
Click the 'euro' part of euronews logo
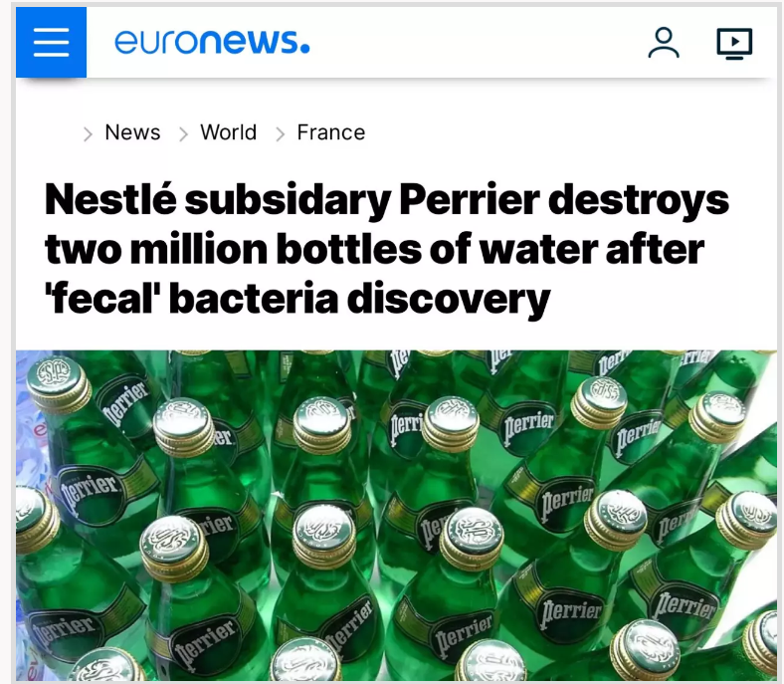point(156,42)
